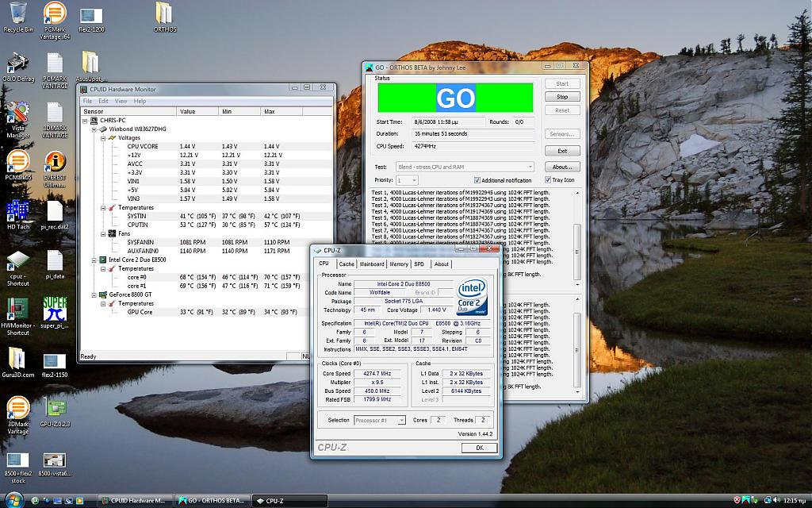Open the 3DMARK VANTAGE text file
Image resolution: width=812 pixels, height=508 pixels.
point(55,120)
